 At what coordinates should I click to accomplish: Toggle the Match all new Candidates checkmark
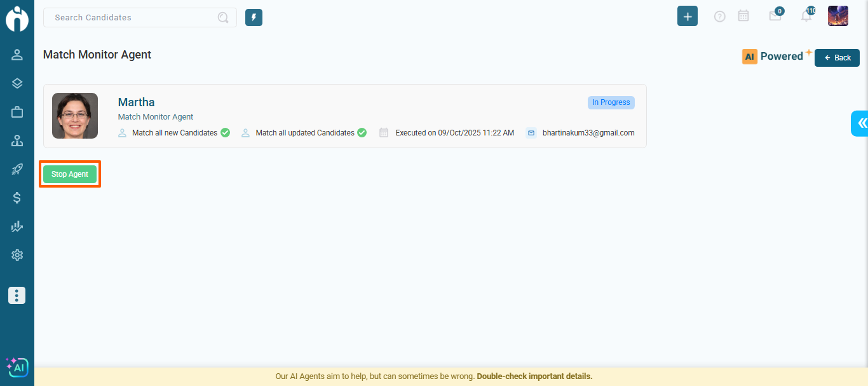225,133
